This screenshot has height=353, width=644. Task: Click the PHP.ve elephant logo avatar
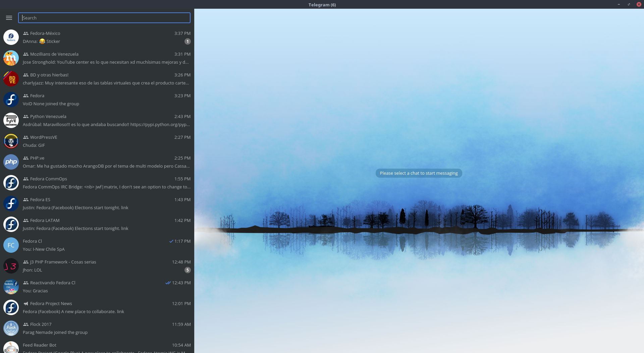tap(11, 162)
